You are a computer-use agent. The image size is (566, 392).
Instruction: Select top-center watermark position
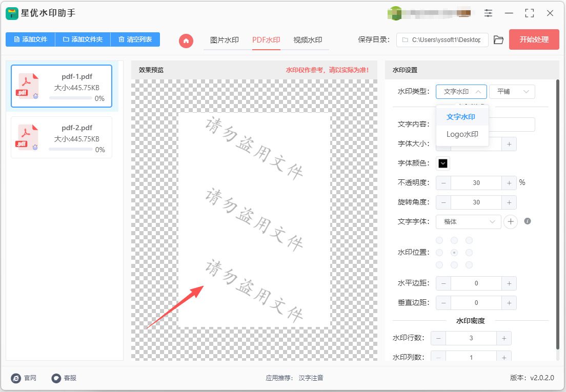(x=454, y=240)
